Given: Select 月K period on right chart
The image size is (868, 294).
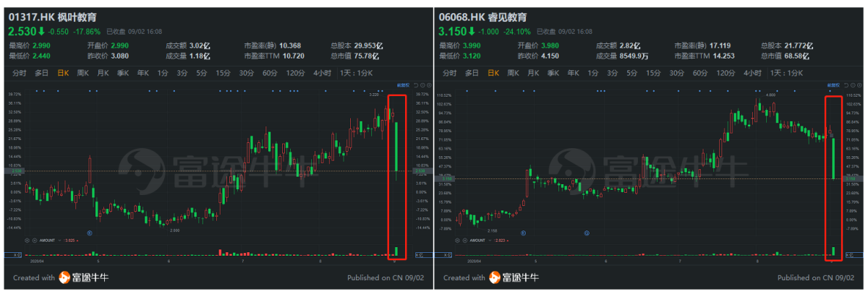Looking at the screenshot, I should 534,73.
